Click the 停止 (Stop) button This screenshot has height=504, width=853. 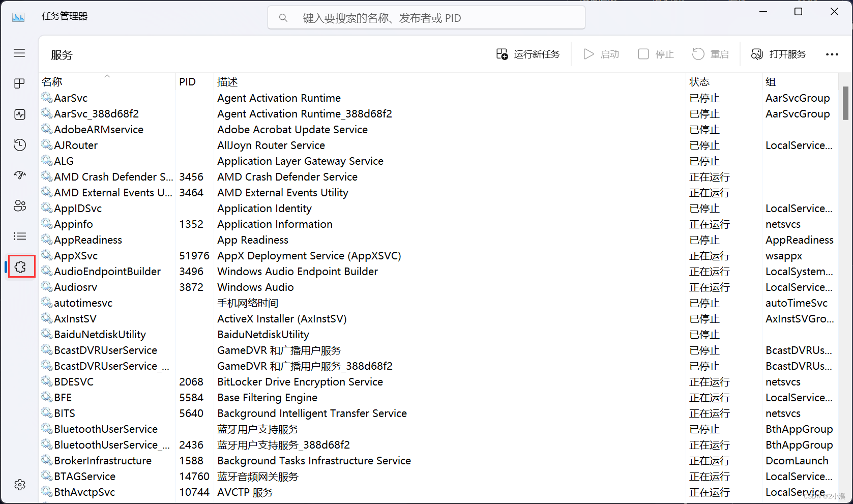[x=656, y=54]
